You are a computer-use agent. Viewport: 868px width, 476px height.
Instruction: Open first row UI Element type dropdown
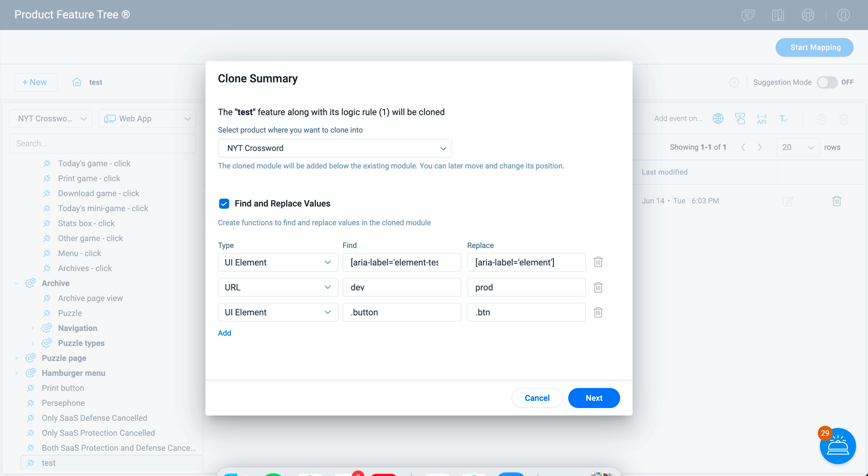(x=278, y=262)
